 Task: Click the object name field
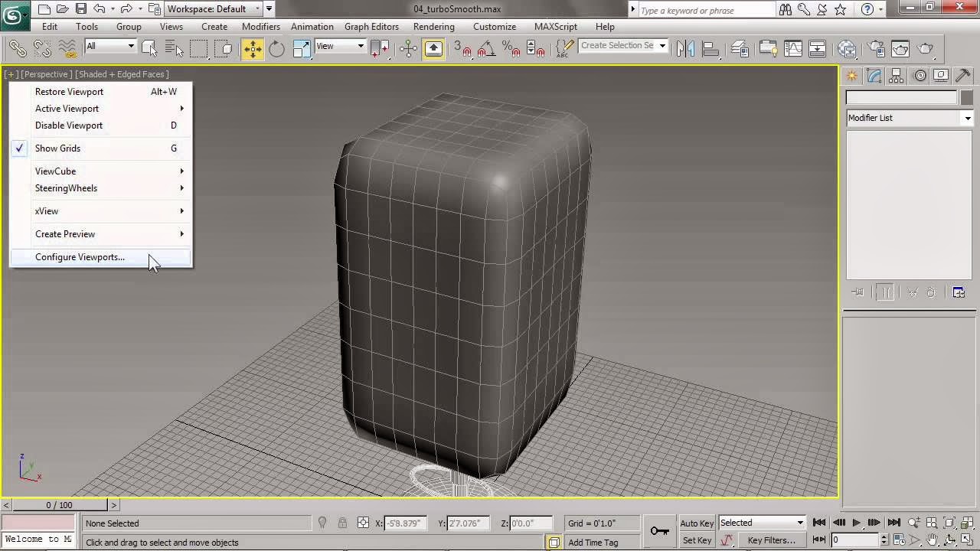[x=901, y=97]
